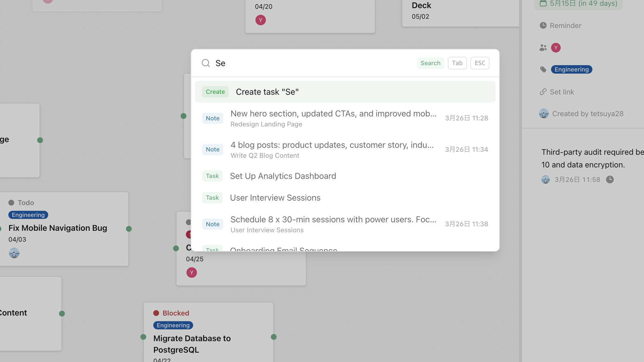
Task: Open the User Interview Sessions task result
Action: click(275, 198)
